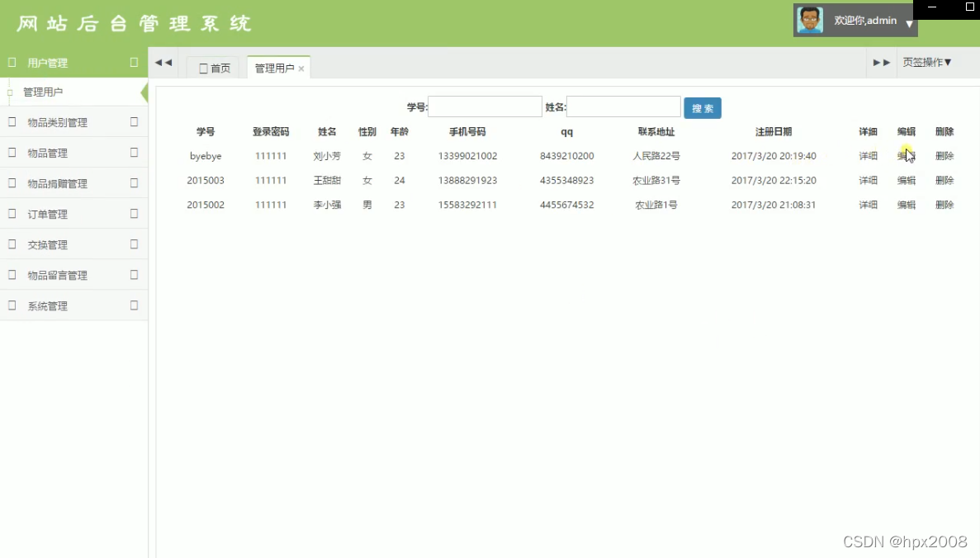Toggle the expander icon right of 系统管理
Image resolution: width=980 pixels, height=558 pixels.
tap(134, 305)
